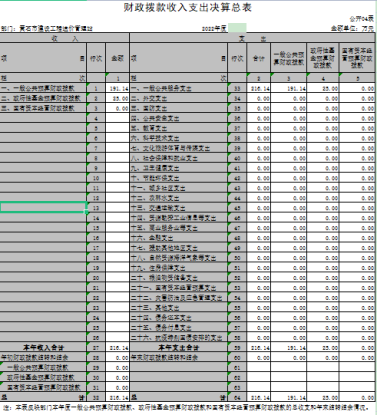Image resolution: width=378 pixels, height=416 pixels.
Task: Select the 收入 header cell
Action: pos(64,38)
